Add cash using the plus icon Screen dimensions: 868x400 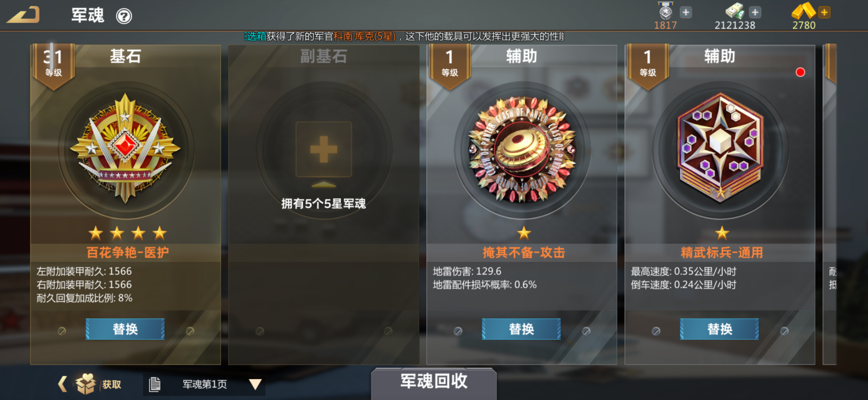point(755,12)
